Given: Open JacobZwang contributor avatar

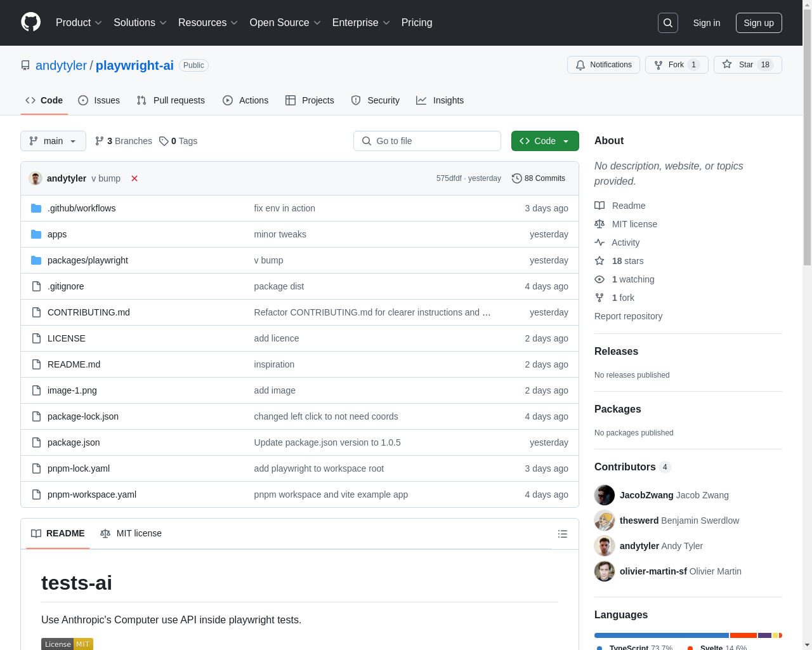Looking at the screenshot, I should click(605, 495).
